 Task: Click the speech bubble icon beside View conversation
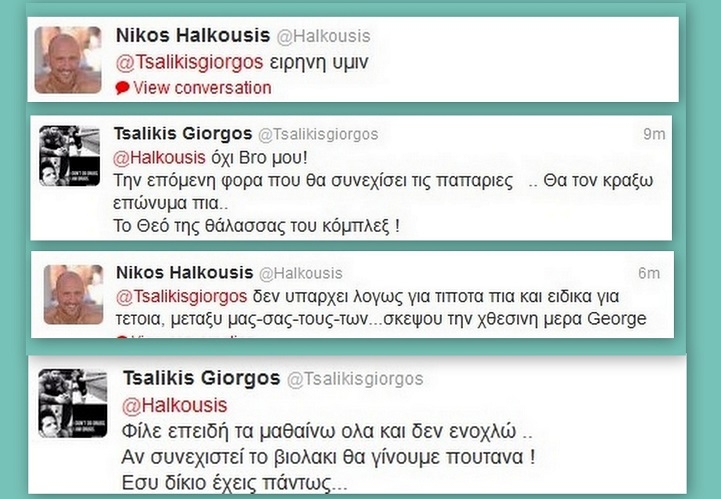coord(122,87)
